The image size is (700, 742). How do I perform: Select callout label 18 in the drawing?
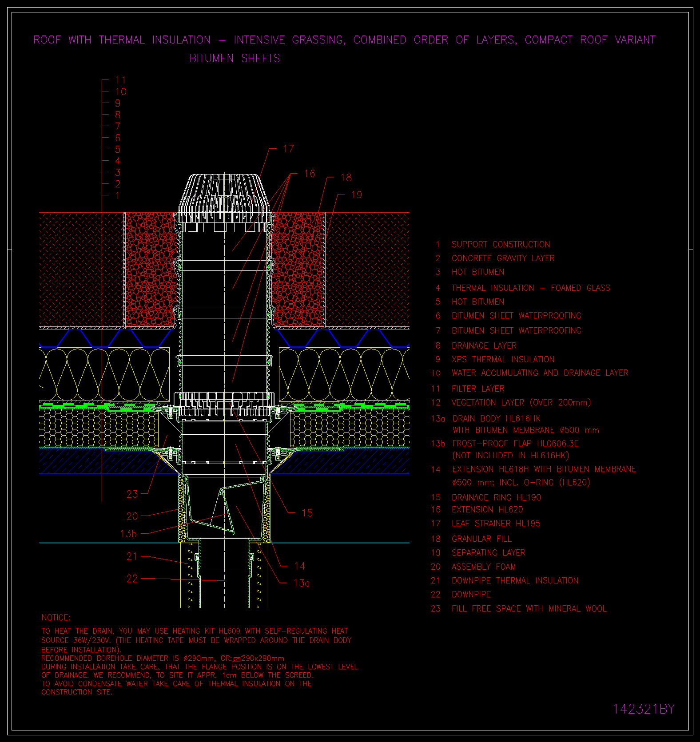pos(346,178)
